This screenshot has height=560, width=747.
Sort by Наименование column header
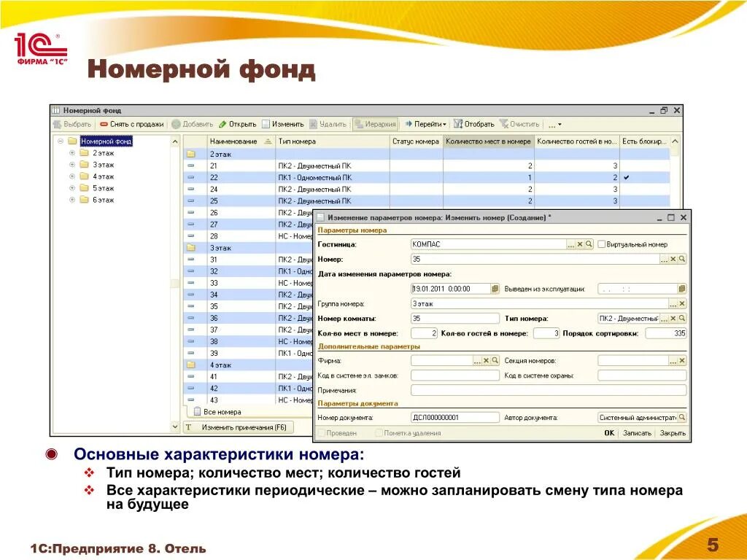[x=241, y=141]
